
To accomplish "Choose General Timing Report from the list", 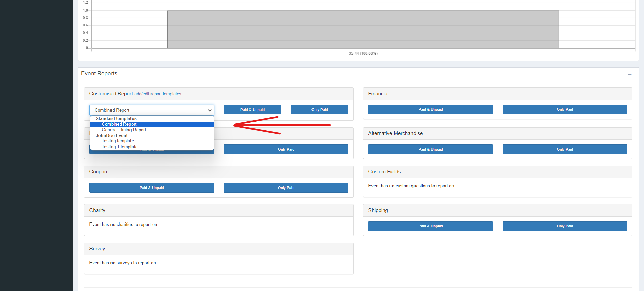I will [x=152, y=130].
